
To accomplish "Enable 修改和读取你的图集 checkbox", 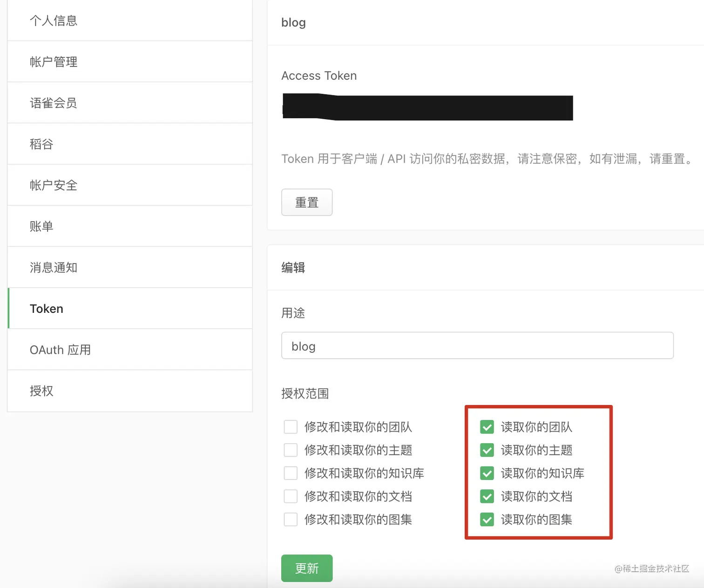I will click(291, 520).
